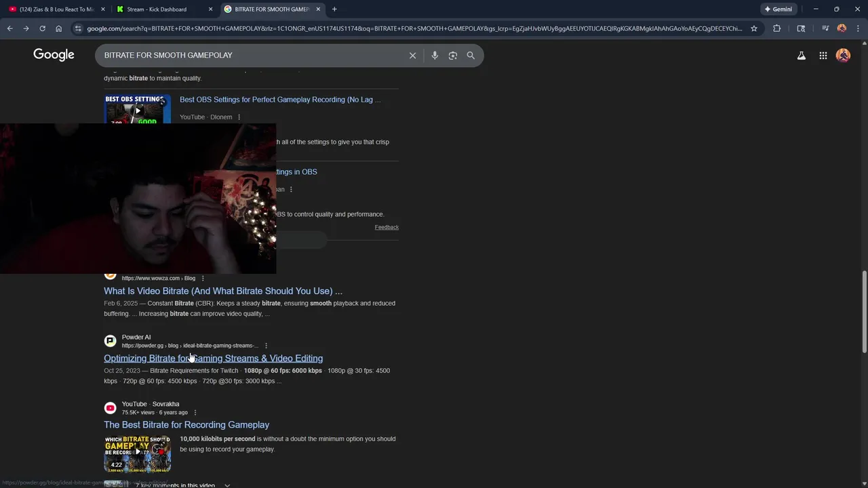
Task: Go to Google home via logo
Action: 54,55
